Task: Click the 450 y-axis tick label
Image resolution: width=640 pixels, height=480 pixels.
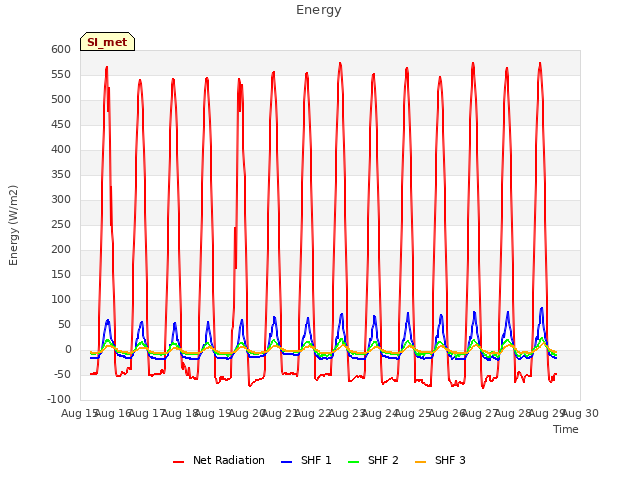Action: 61,124
